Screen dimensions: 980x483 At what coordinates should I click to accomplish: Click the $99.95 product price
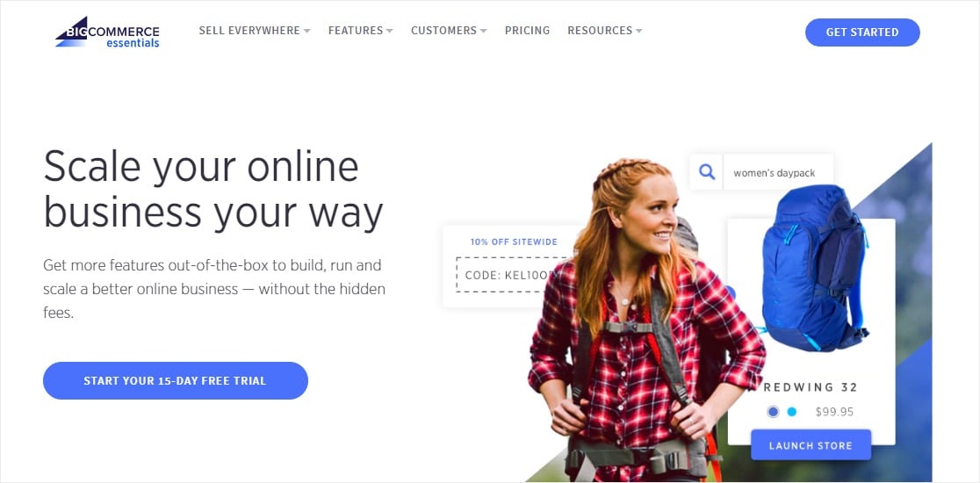[834, 412]
